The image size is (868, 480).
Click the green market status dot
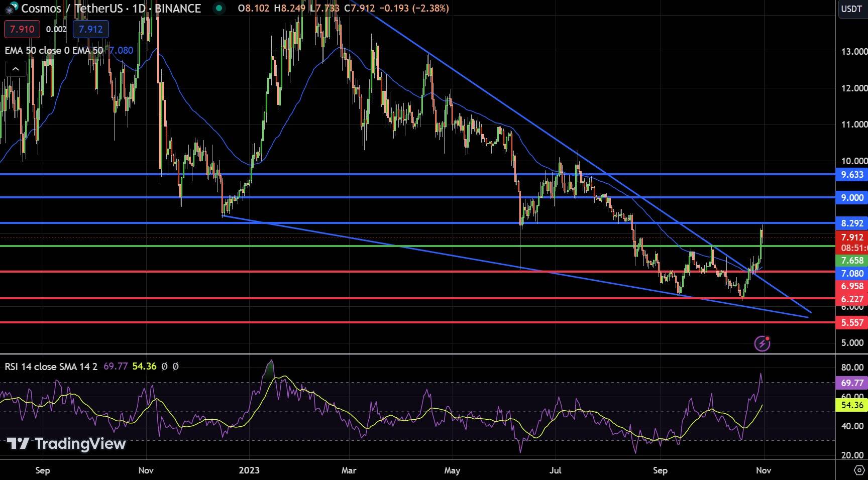click(219, 8)
